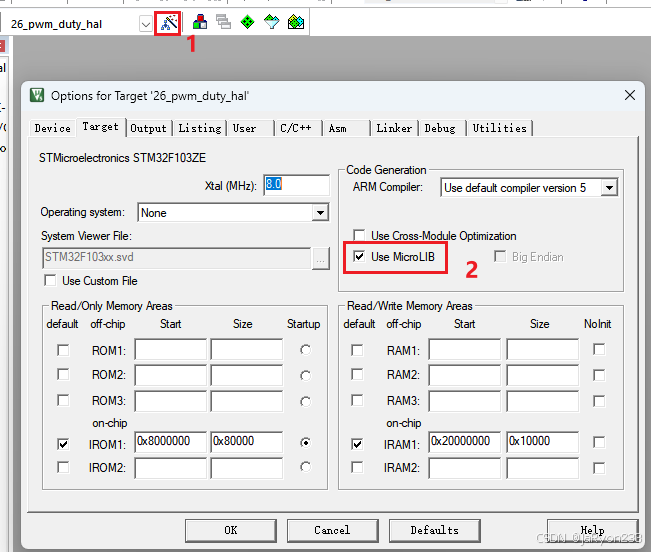
Task: Click the Manage Project Items colored blocks icon
Action: 200,22
